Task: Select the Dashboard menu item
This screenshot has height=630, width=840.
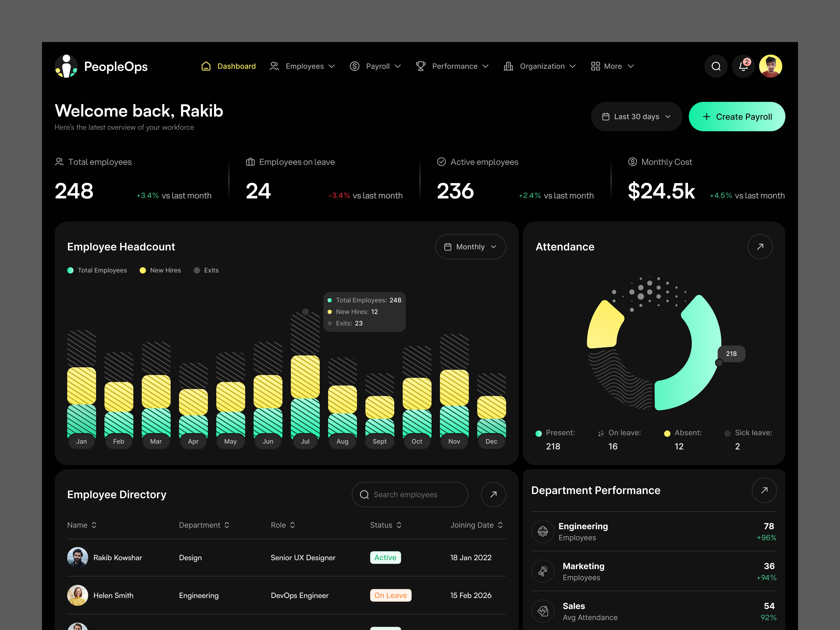Action: (228, 66)
